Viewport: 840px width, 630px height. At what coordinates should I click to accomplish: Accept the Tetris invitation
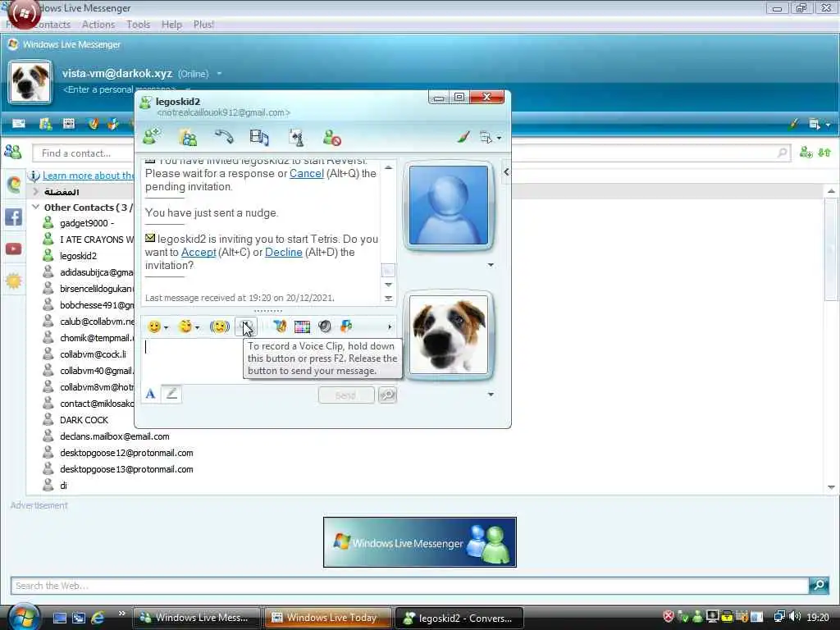pos(199,253)
